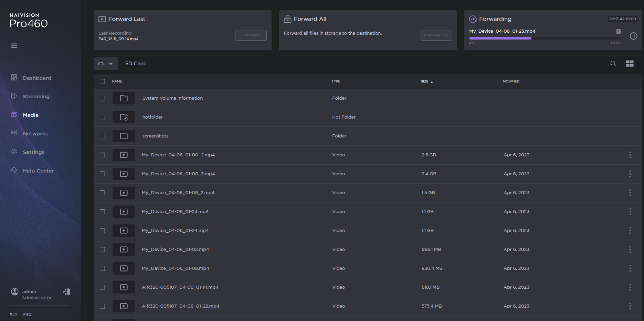
Task: Open the file search magnifier icon
Action: click(x=613, y=64)
